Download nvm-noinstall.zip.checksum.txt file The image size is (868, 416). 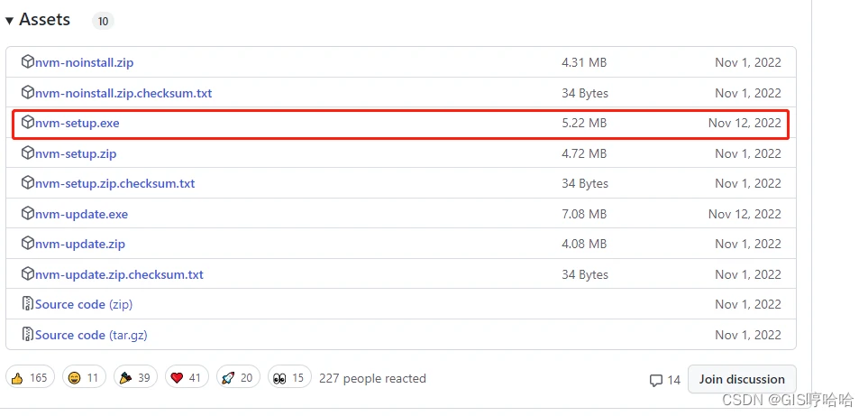123,93
